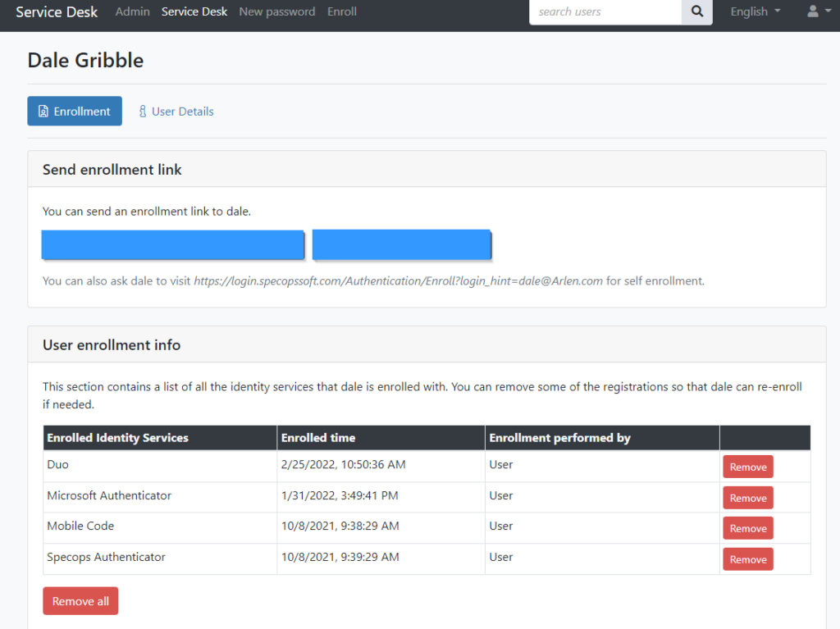Click the Enrolled Identity Services column header
The width and height of the screenshot is (840, 629).
click(x=160, y=438)
